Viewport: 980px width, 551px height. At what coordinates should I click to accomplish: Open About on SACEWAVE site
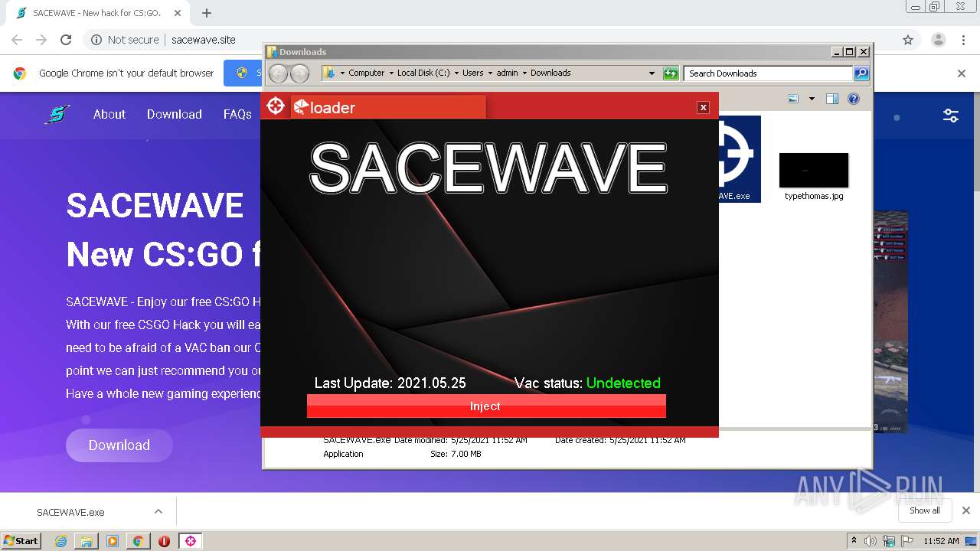109,114
